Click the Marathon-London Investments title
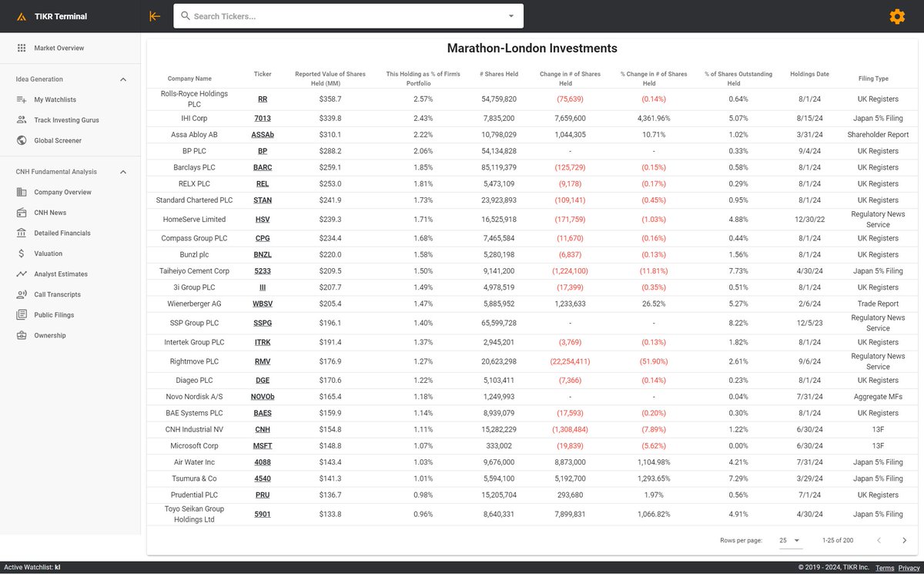Viewport: 924px width, 574px height. point(532,48)
